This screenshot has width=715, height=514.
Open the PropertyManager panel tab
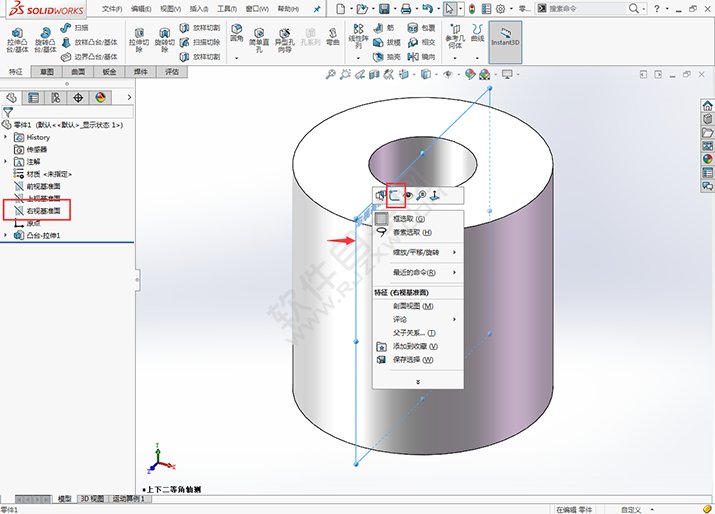click(34, 97)
